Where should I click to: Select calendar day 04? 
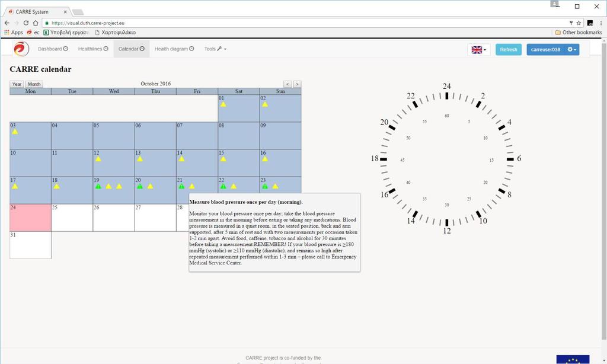coord(72,136)
